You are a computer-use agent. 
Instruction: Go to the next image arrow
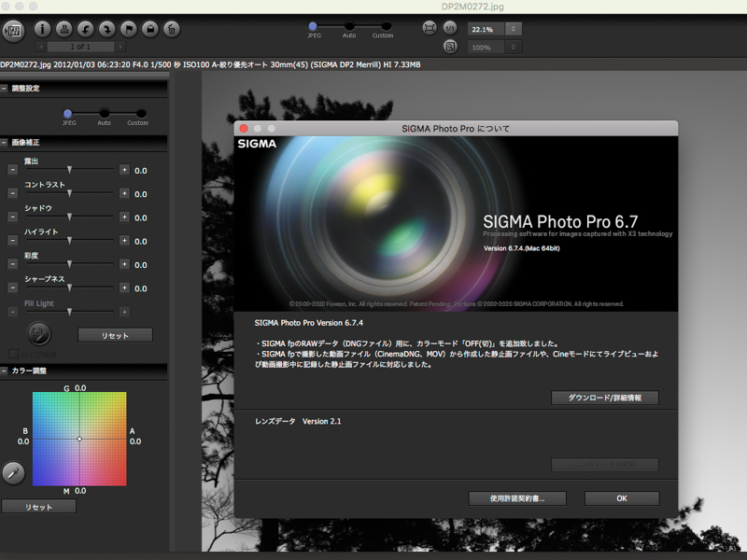click(120, 47)
